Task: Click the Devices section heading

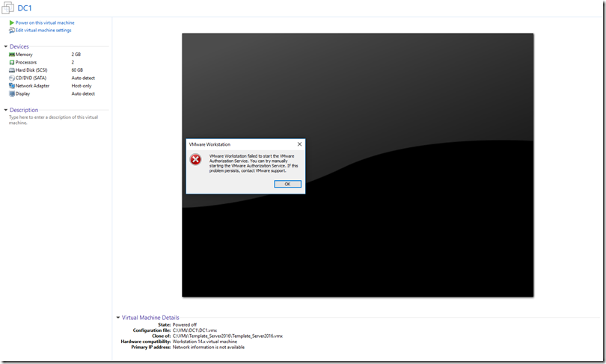Action: tap(19, 46)
